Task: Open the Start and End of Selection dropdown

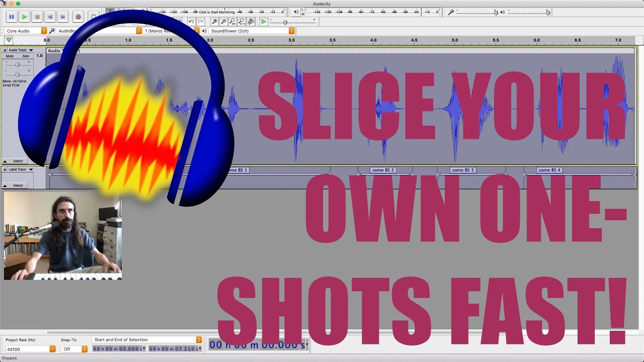Action: (147, 340)
